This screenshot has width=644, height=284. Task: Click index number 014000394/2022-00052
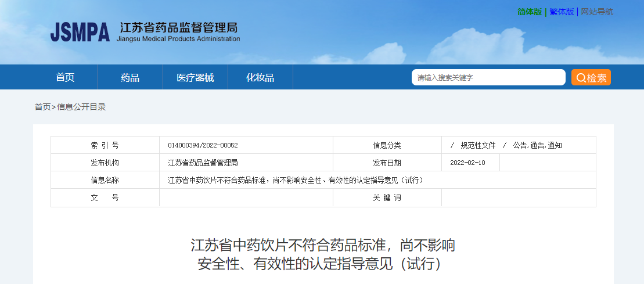click(203, 145)
